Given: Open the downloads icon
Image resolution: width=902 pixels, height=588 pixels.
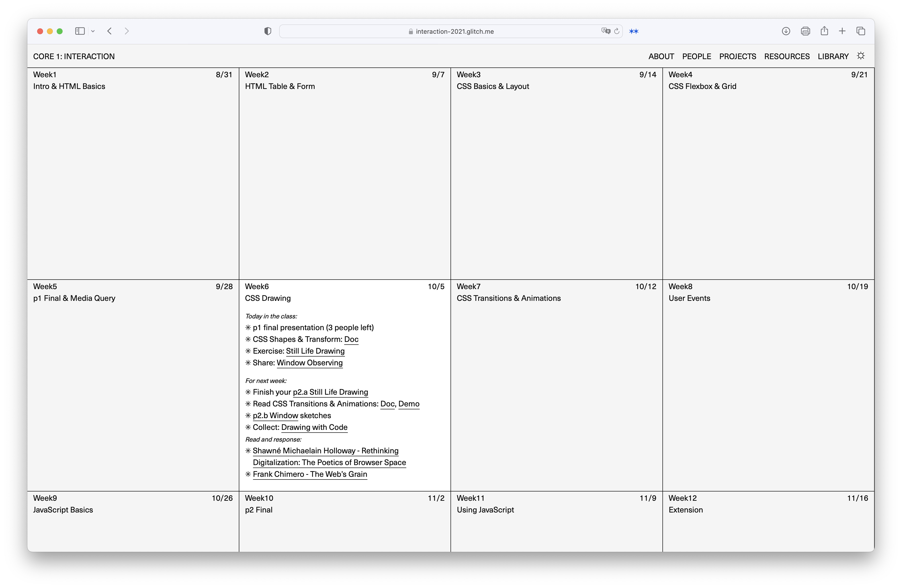Looking at the screenshot, I should 786,31.
